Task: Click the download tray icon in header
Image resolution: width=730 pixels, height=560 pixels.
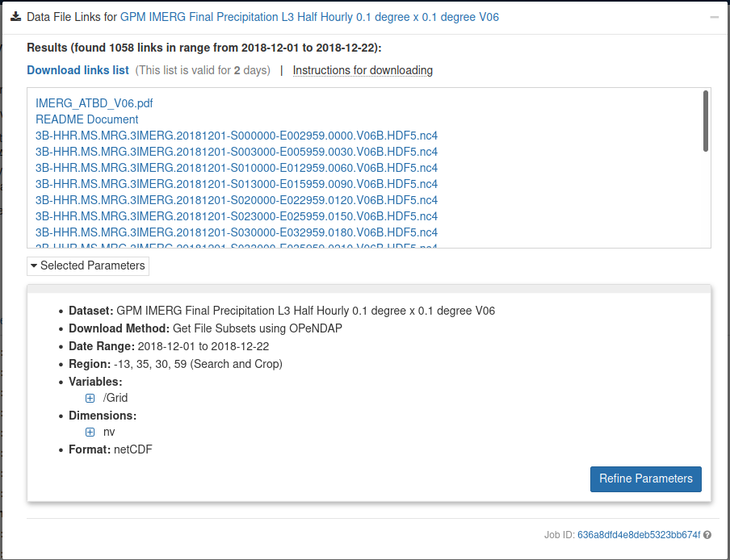Action: tap(16, 17)
